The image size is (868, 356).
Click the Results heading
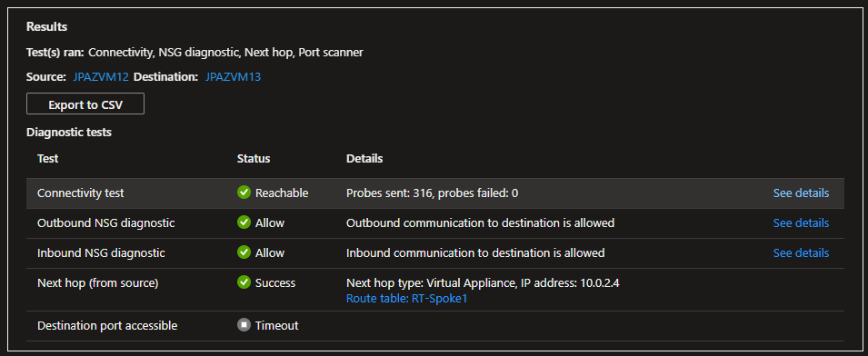(x=46, y=26)
